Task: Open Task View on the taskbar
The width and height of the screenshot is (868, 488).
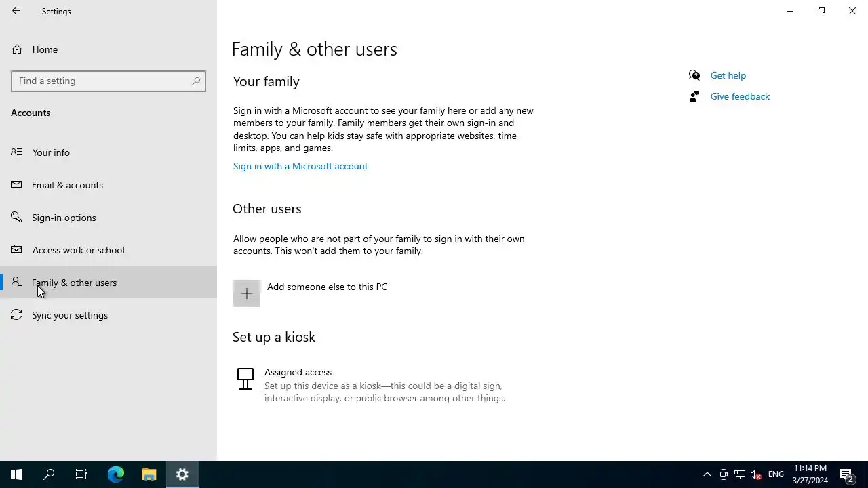Action: click(x=81, y=474)
